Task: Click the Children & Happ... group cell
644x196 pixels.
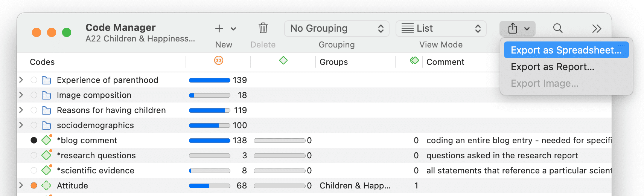Action: click(x=355, y=185)
